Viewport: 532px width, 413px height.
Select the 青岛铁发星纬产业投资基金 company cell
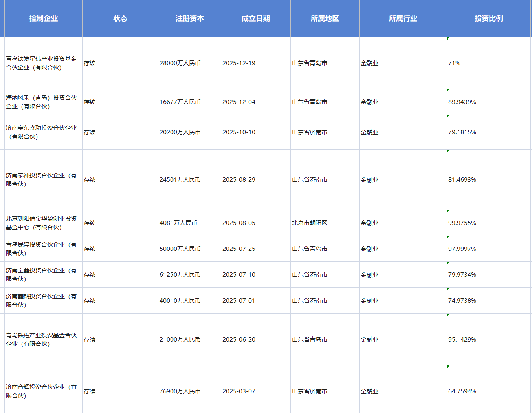pyautogui.click(x=41, y=63)
